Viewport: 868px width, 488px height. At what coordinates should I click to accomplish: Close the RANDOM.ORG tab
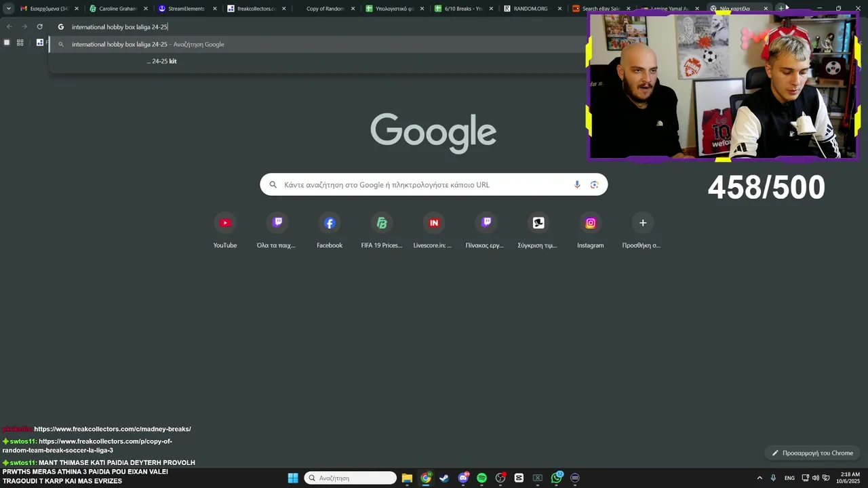(x=559, y=8)
